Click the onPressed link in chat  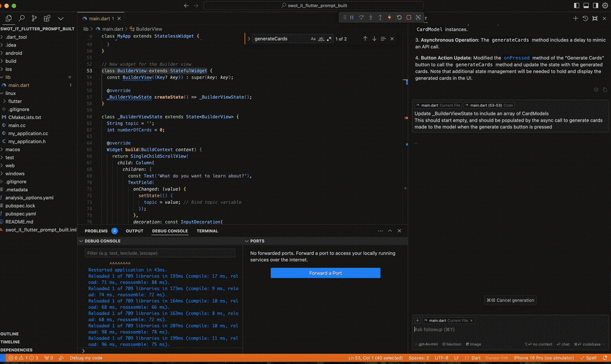point(516,57)
